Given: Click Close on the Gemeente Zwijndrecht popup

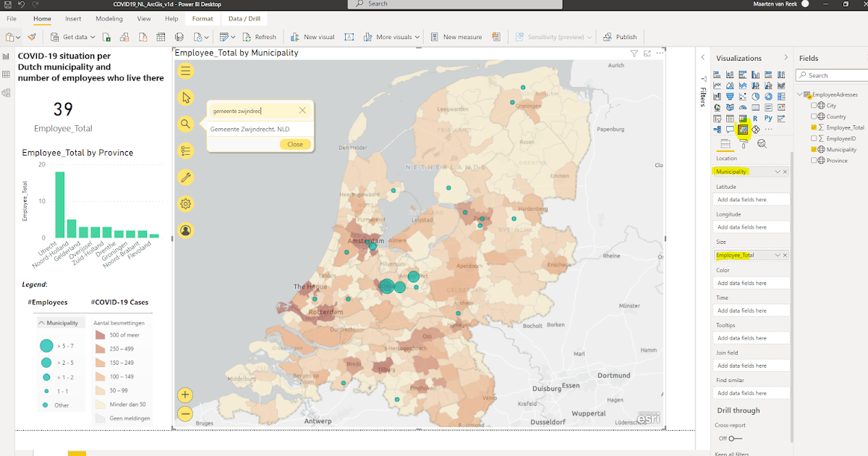Looking at the screenshot, I should tap(295, 144).
